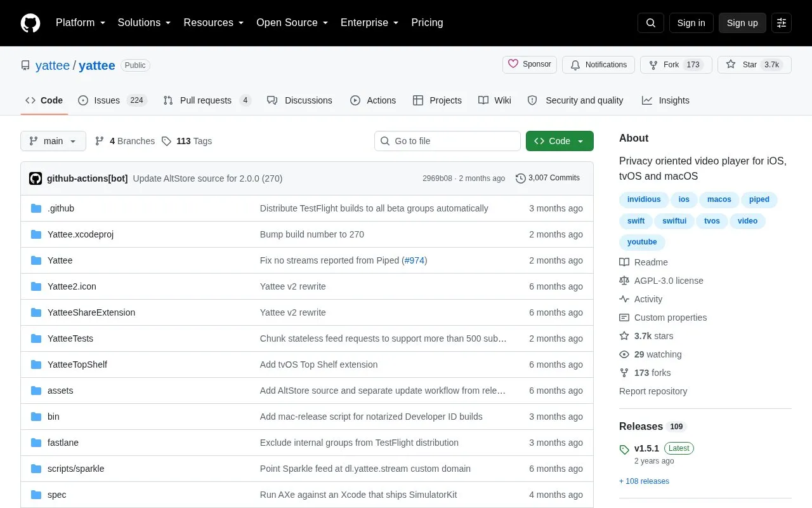Expand the Open Source menu

pyautogui.click(x=292, y=23)
